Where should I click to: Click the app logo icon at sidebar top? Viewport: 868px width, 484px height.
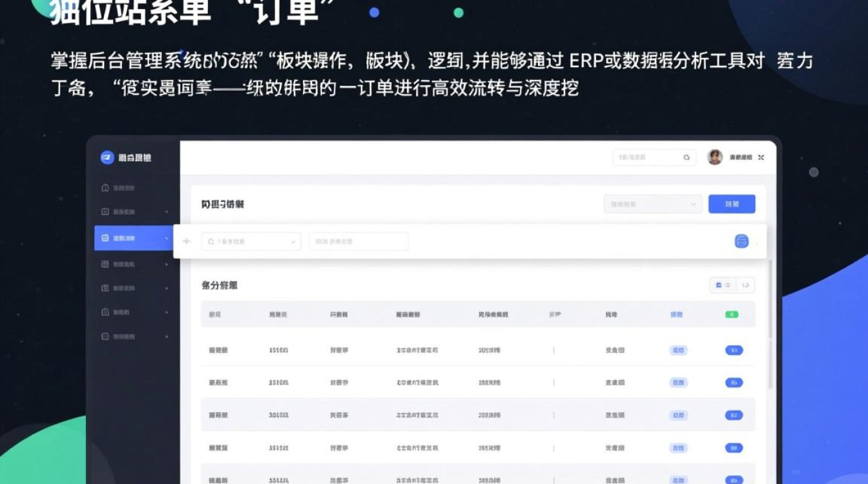(107, 157)
